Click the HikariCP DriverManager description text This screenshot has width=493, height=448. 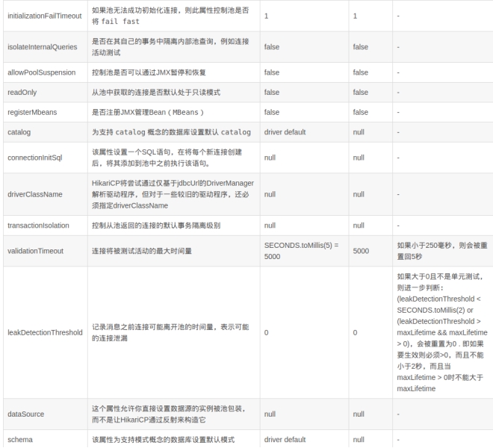pyautogui.click(x=173, y=194)
